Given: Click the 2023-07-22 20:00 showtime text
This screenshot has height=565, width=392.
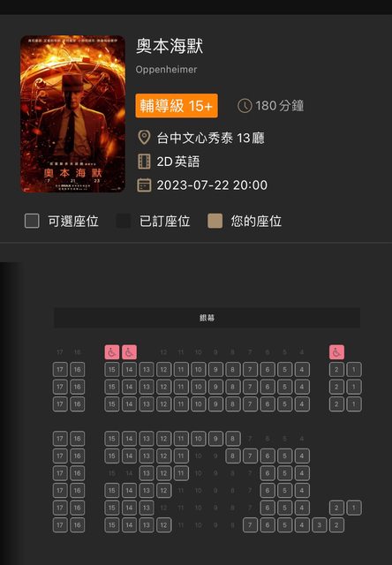Looking at the screenshot, I should [x=212, y=185].
